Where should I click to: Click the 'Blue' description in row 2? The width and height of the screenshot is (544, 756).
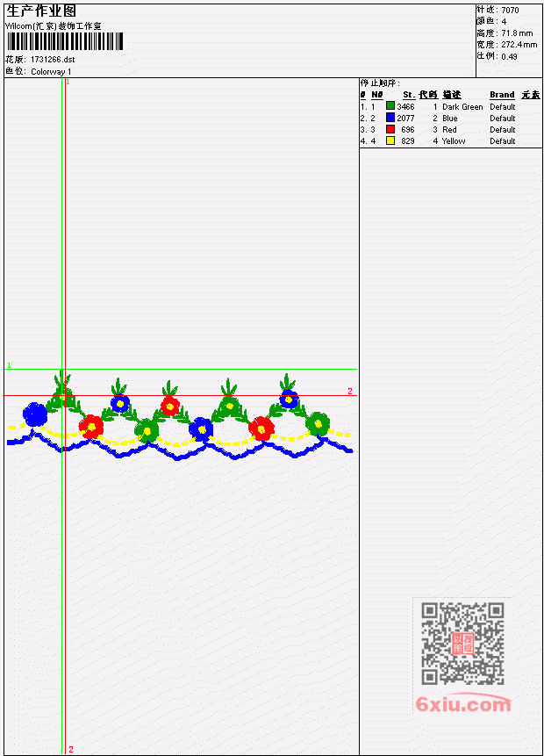pyautogui.click(x=450, y=119)
